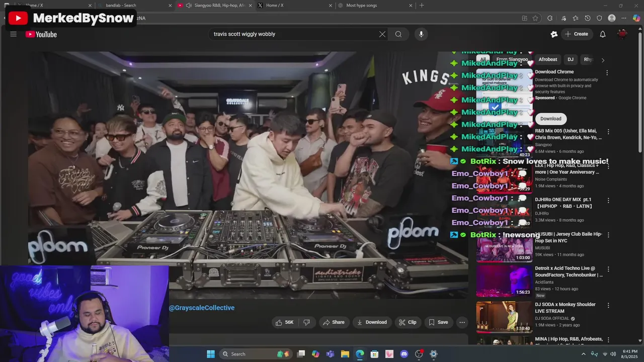Screen dimensions: 644x362
Task: Open the split screen icon in address bar
Action: [524, 18]
